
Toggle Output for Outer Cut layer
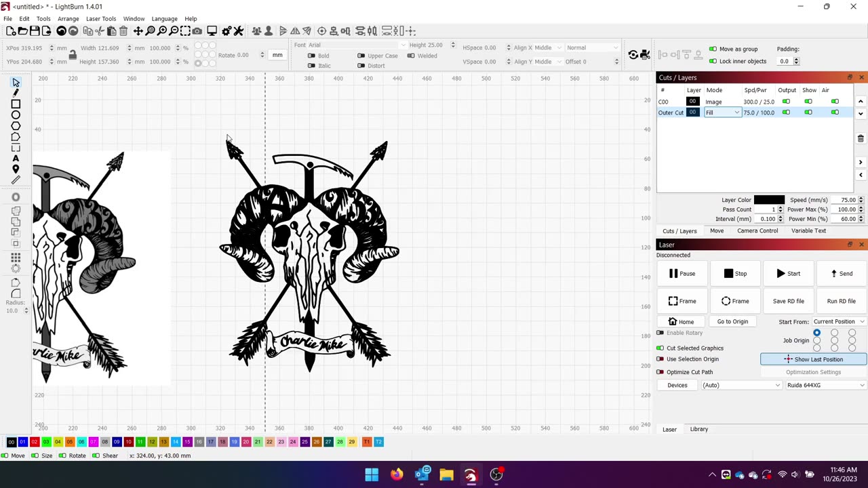787,113
